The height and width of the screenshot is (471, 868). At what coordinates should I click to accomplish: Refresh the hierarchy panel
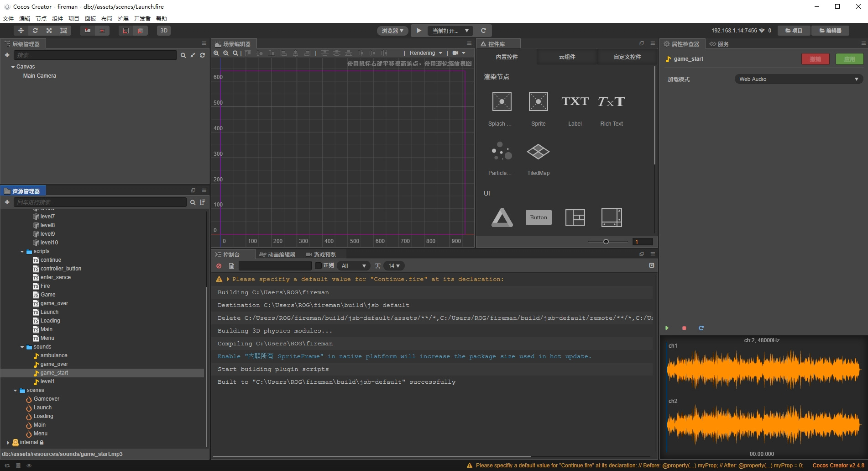coord(203,55)
